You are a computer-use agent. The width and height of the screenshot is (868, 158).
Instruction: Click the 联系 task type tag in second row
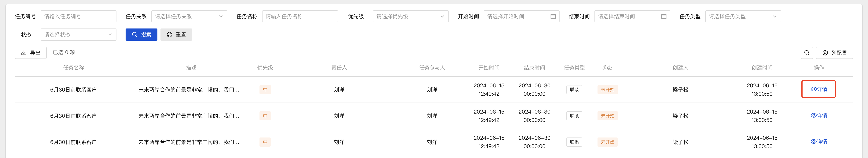coord(574,116)
